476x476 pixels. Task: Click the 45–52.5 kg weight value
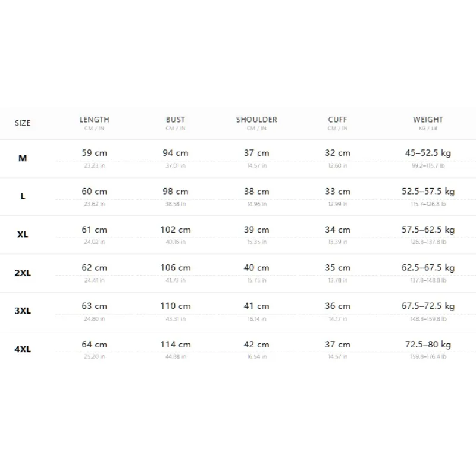[428, 153]
